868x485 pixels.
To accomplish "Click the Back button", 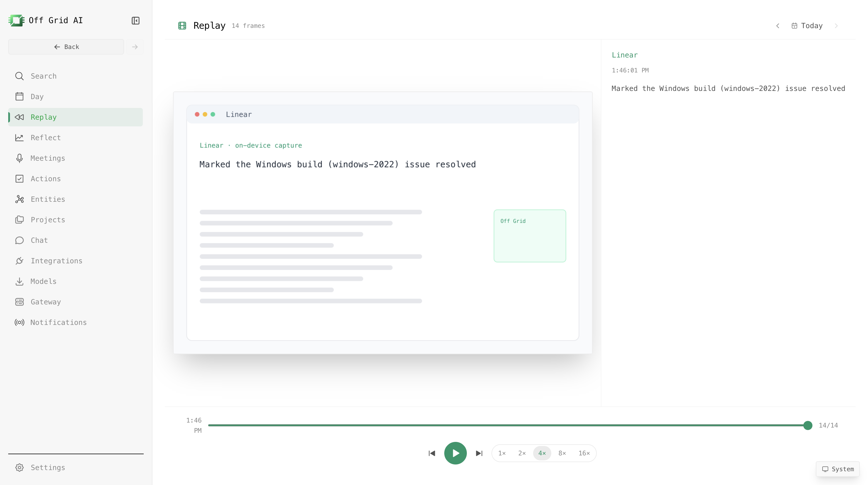I will 66,47.
